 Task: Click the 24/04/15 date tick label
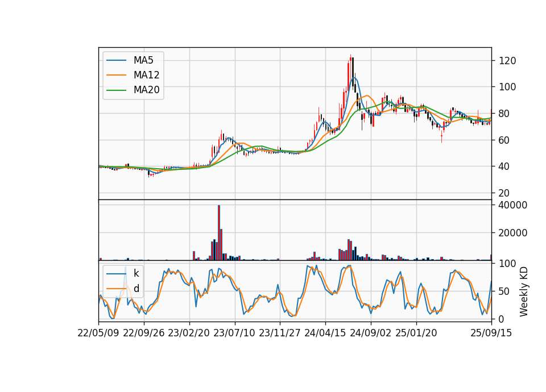(x=325, y=333)
